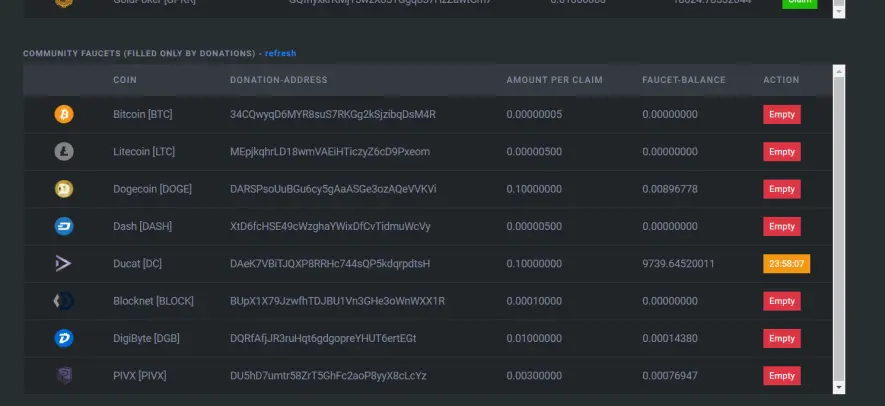
Task: Click the Empty button for Litecoin
Action: (x=782, y=152)
